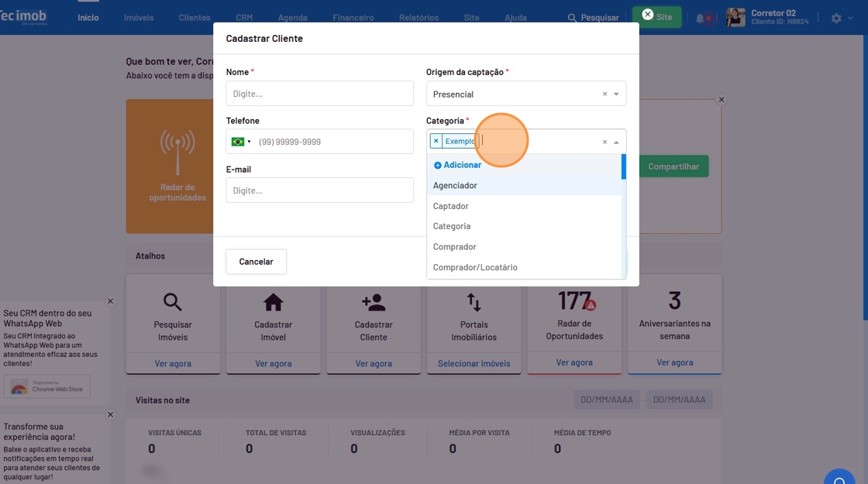Clear the Origem da captação selection

604,94
